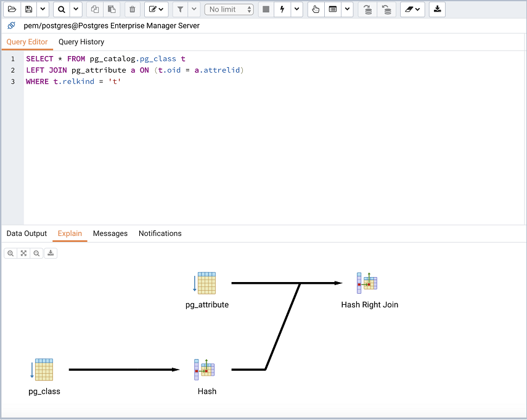Viewport: 527px width, 420px height.
Task: Switch to the Query History tab
Action: coord(81,42)
